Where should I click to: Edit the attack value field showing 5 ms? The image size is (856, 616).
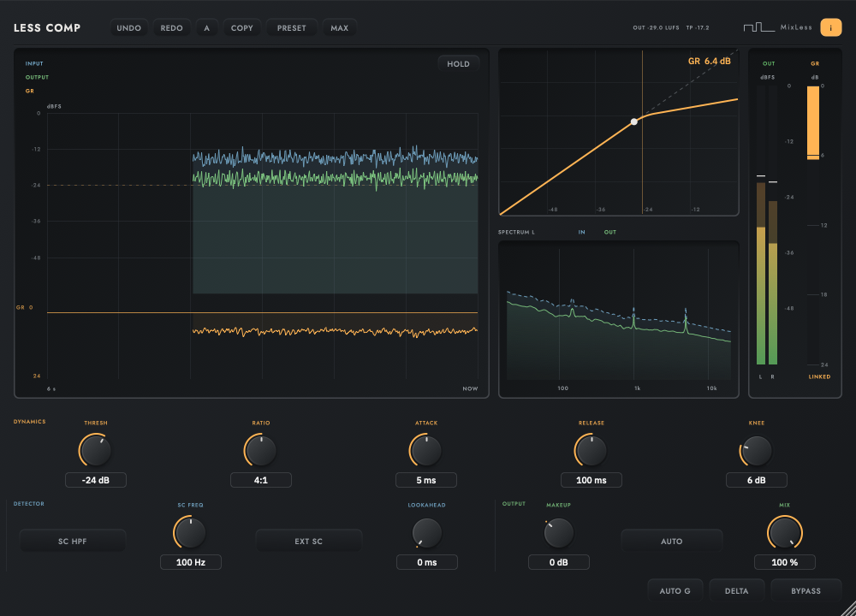(x=425, y=480)
